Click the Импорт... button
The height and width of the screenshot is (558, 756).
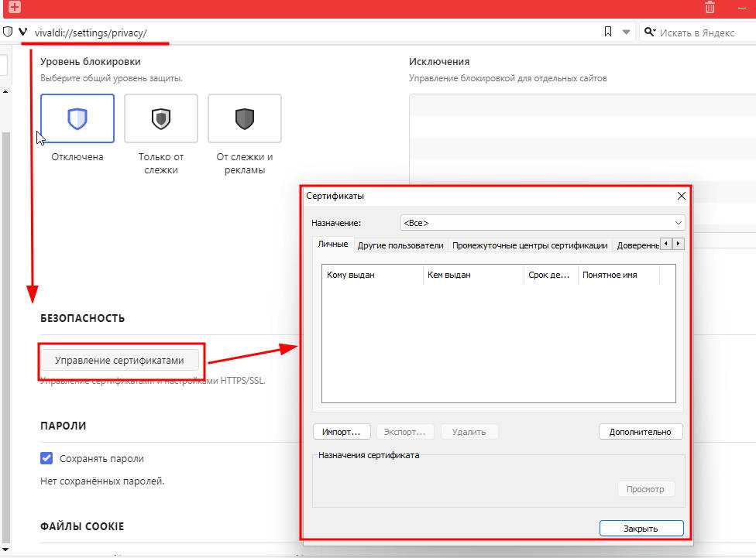tap(342, 432)
